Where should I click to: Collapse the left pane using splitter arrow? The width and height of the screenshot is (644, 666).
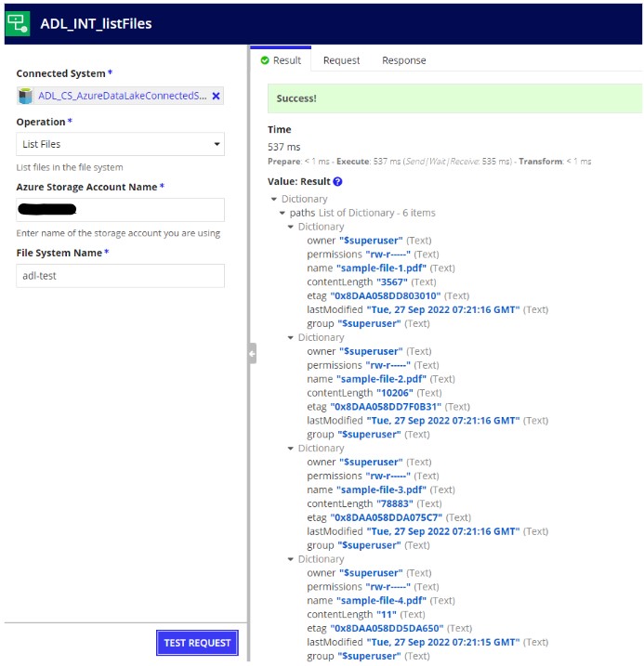click(x=253, y=353)
